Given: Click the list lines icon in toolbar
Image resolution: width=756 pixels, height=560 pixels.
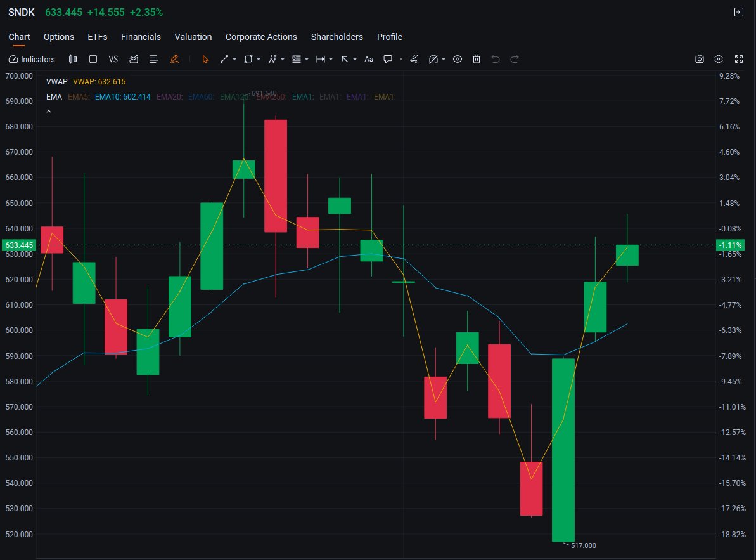Looking at the screenshot, I should coord(154,60).
